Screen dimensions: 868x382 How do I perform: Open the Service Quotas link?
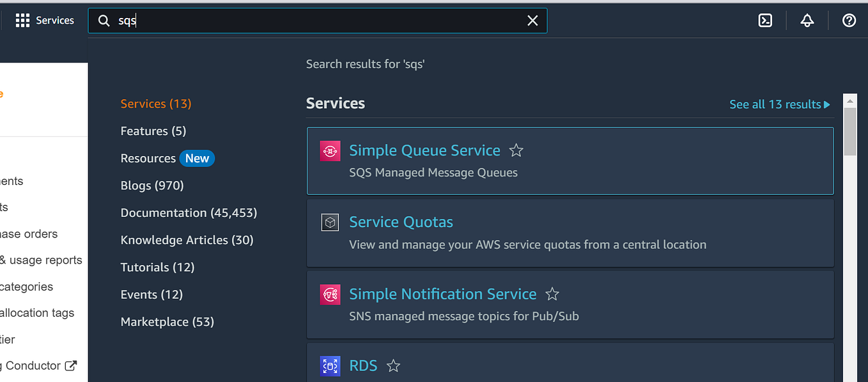401,223
